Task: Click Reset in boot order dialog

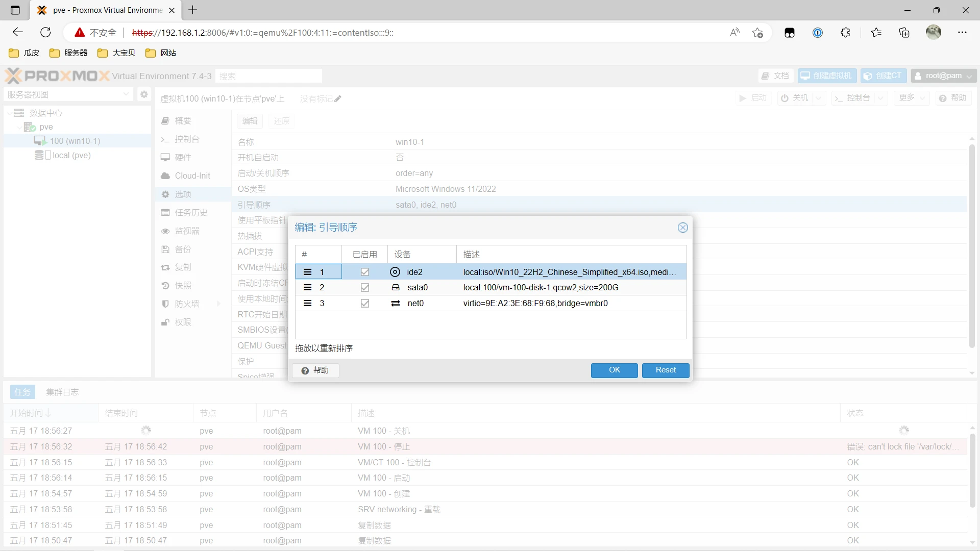Action: pyautogui.click(x=666, y=370)
